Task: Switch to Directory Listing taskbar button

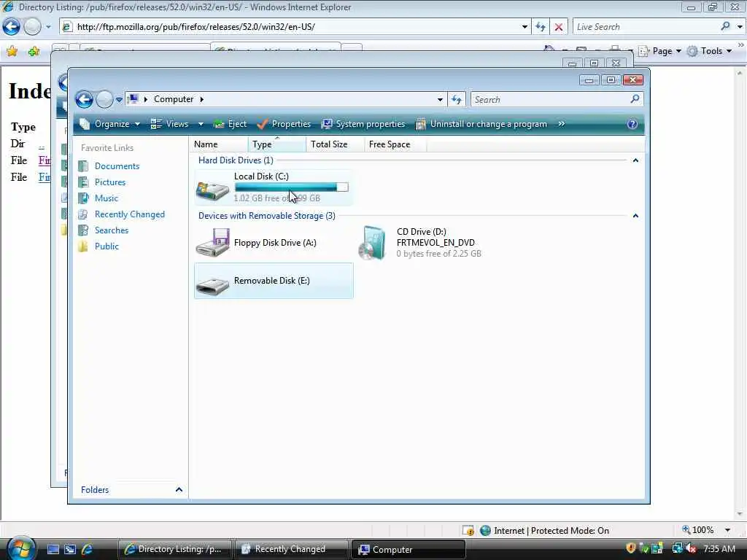Action: click(x=175, y=549)
